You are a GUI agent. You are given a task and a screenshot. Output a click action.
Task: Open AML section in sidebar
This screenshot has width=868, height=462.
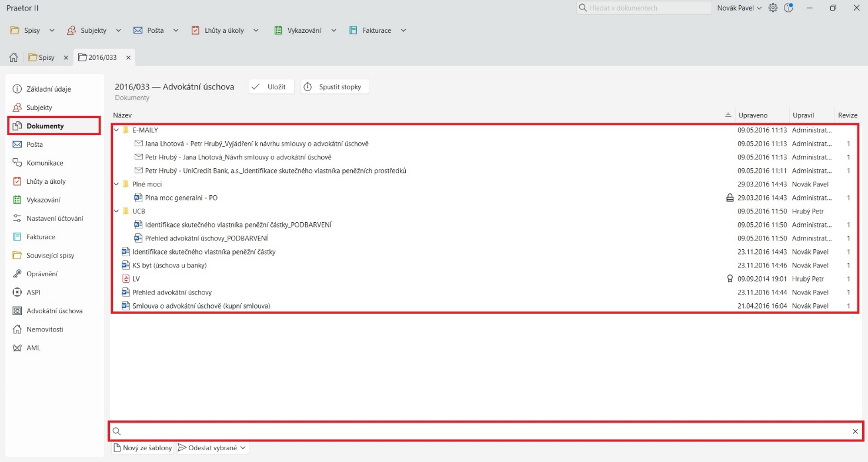pyautogui.click(x=34, y=348)
